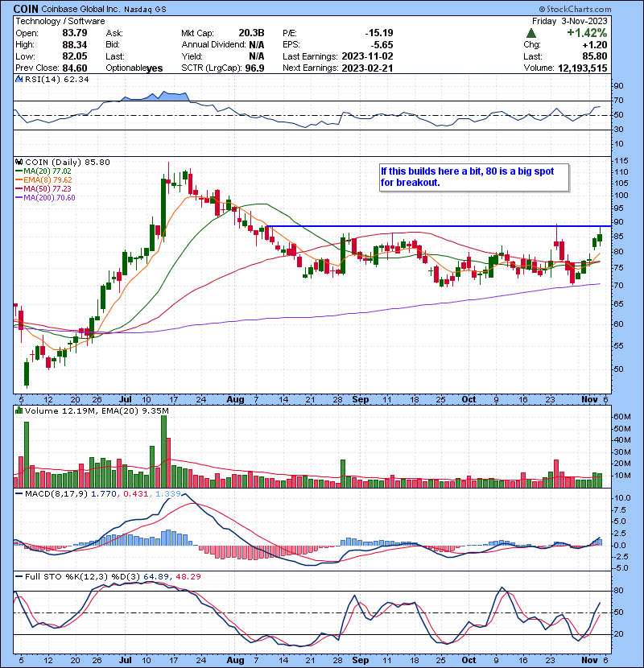Click the +1.42% percent change value
644x668 pixels.
(x=587, y=33)
